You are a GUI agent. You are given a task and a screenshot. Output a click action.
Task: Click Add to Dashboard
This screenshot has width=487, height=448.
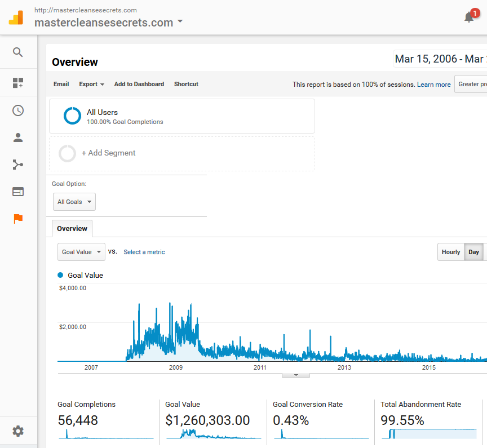point(139,84)
